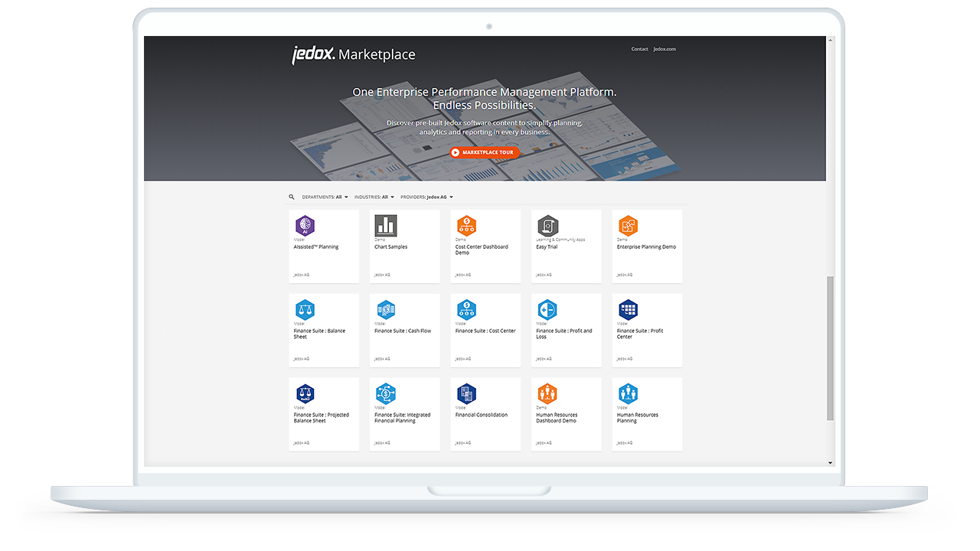Image resolution: width=980 pixels, height=551 pixels.
Task: Expand the Providers Jedox AG dropdown
Action: 426,197
